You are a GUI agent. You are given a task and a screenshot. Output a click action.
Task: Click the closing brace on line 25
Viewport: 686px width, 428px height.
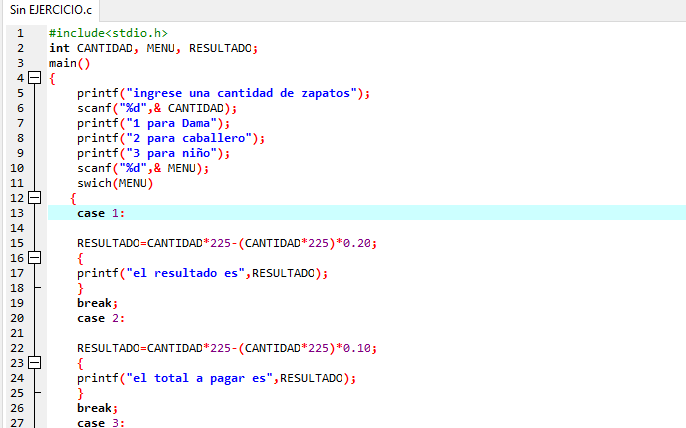click(80, 393)
